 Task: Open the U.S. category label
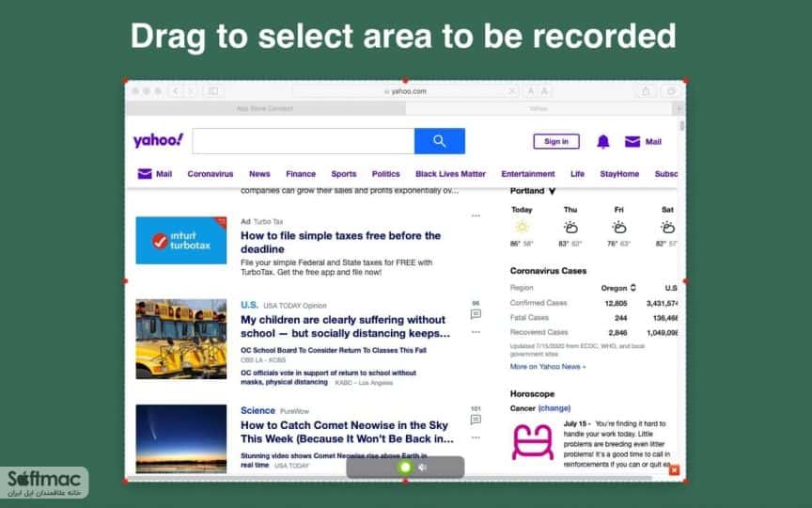(x=249, y=305)
